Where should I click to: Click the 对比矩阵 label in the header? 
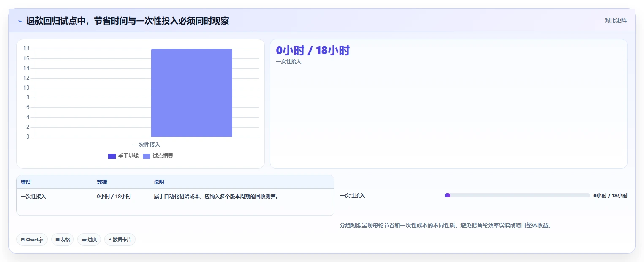pos(615,20)
